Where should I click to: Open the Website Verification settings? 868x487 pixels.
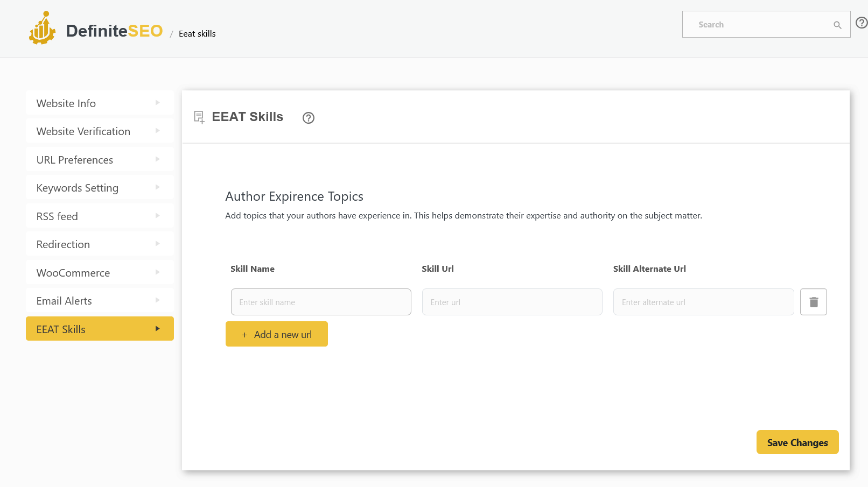pyautogui.click(x=83, y=131)
